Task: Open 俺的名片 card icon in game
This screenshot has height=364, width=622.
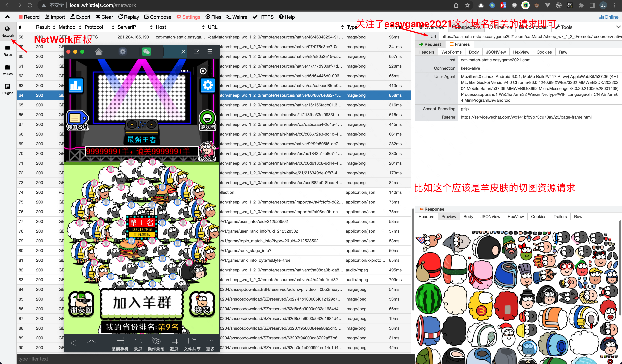Action: [78, 120]
